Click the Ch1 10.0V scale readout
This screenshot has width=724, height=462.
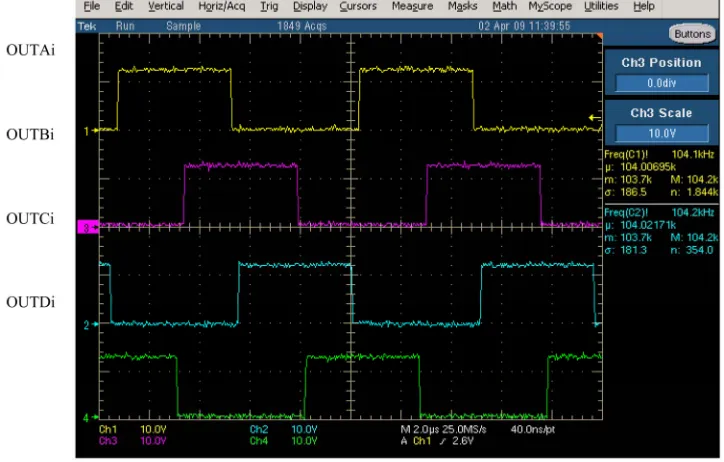tap(133, 430)
